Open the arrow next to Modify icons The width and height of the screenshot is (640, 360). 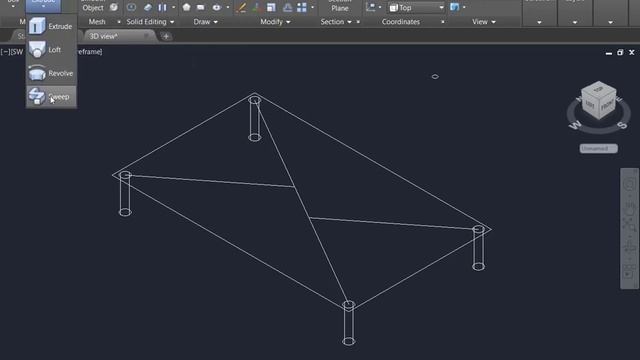[313, 7]
